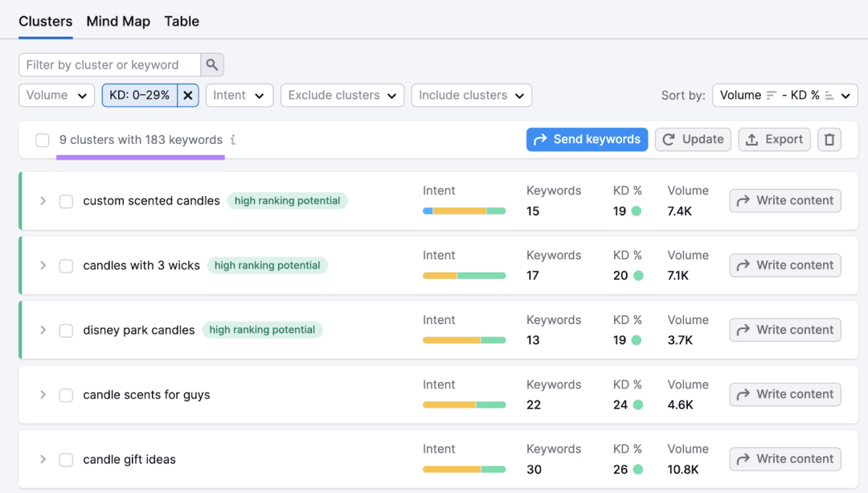Click intent bar of custom scented candles
Image resolution: width=868 pixels, height=493 pixels.
point(465,211)
